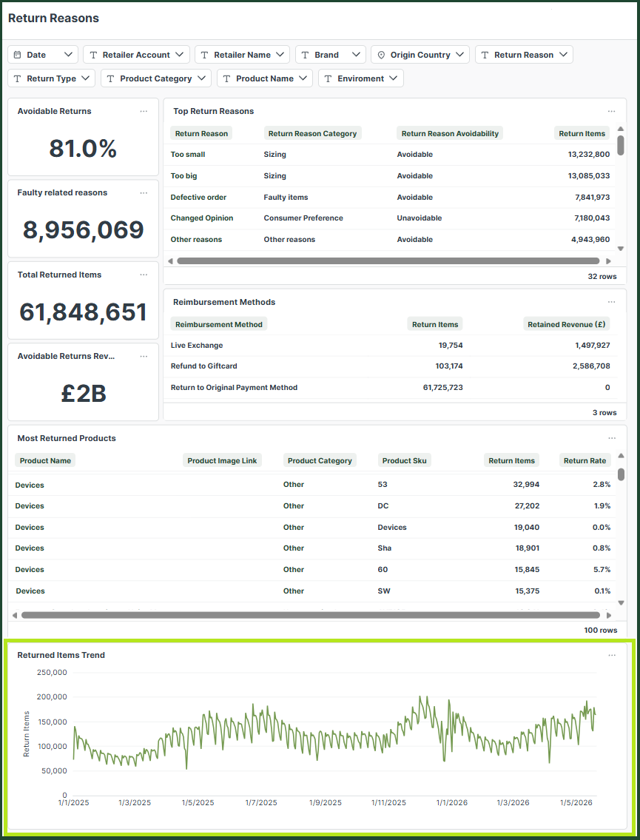Open Faulty related reasons tile options
The height and width of the screenshot is (840, 640).
[x=144, y=193]
